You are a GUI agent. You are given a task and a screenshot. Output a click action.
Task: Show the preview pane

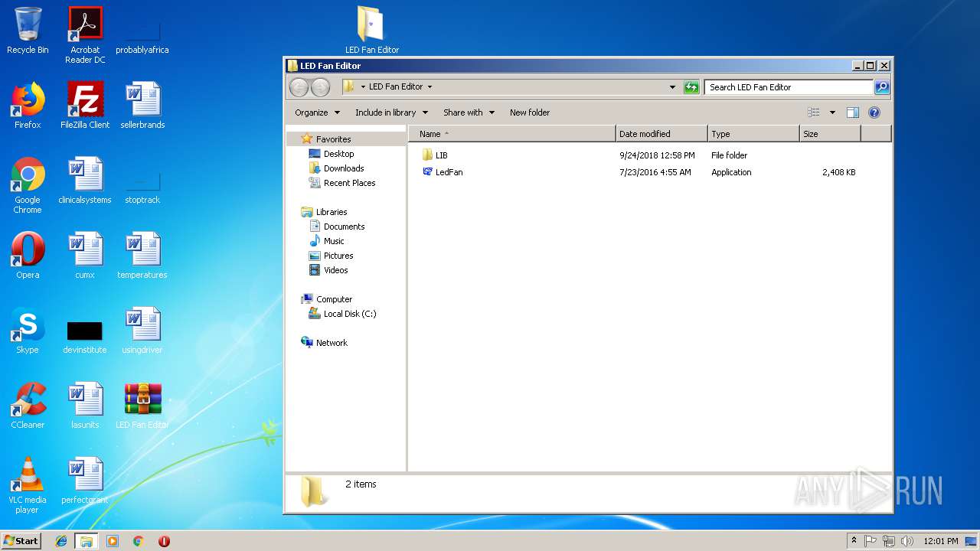(853, 112)
